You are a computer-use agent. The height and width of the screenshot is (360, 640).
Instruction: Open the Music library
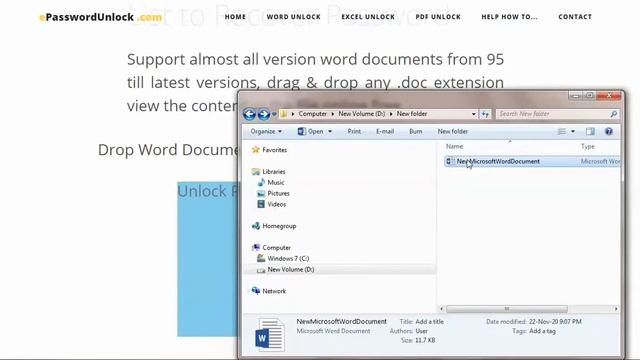click(276, 182)
